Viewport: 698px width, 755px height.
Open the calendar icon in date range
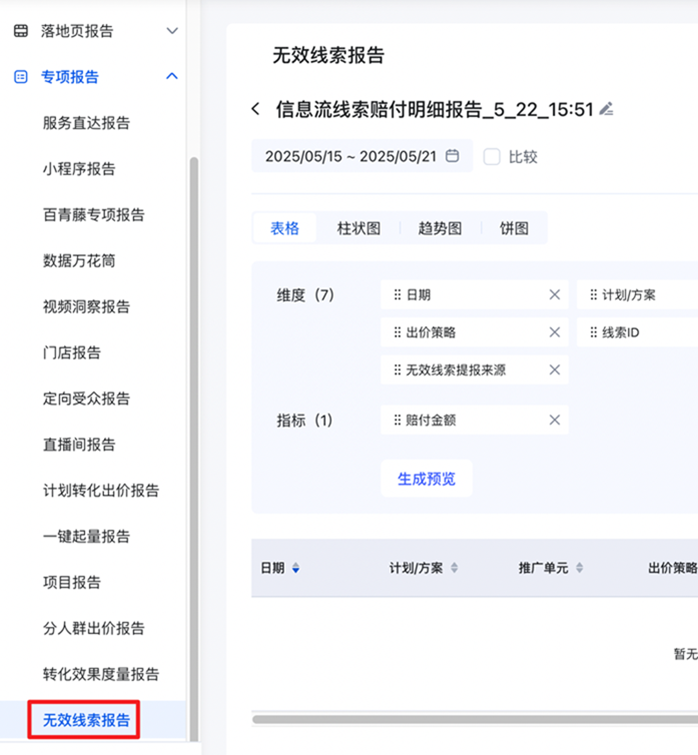[452, 156]
